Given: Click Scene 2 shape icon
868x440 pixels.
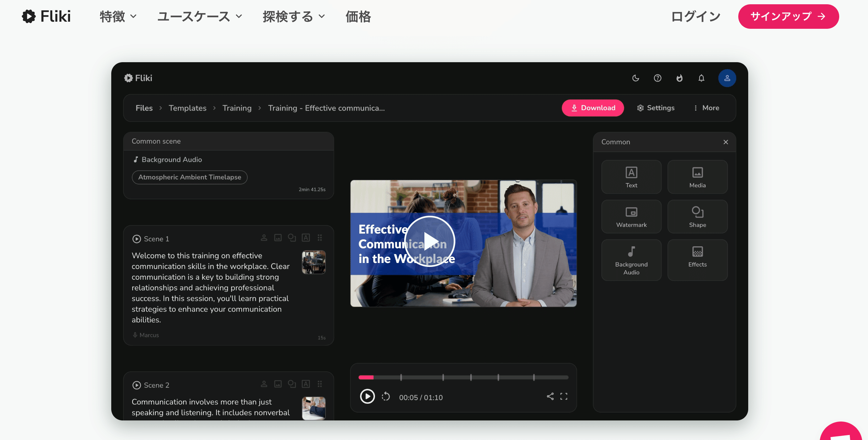Looking at the screenshot, I should coord(292,384).
